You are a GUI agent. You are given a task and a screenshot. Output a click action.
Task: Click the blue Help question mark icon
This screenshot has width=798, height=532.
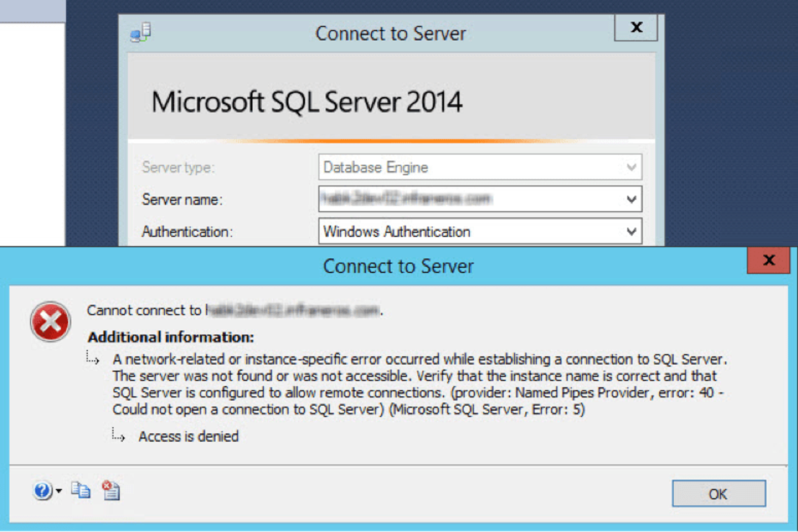pos(42,491)
